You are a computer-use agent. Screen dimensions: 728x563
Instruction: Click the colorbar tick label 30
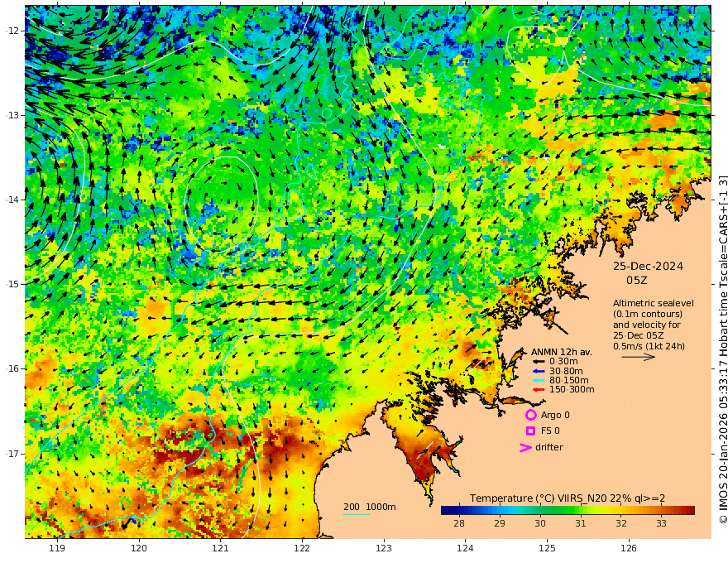[540, 523]
